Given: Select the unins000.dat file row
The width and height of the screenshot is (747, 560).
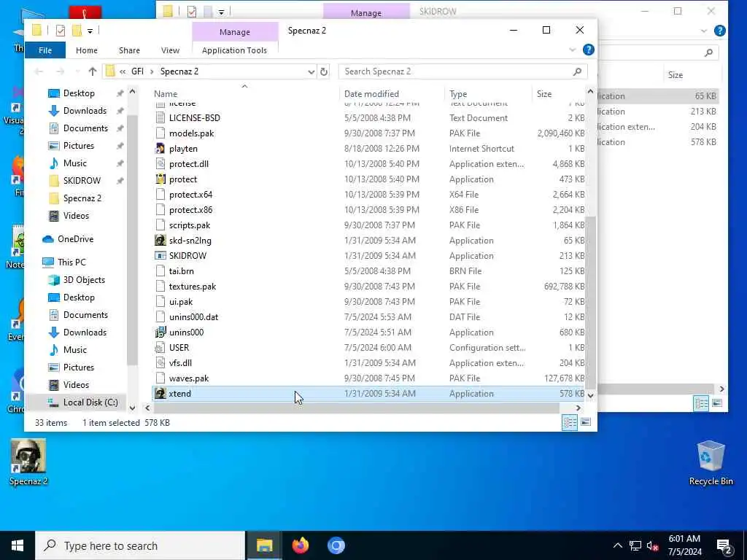Looking at the screenshot, I should [368, 316].
